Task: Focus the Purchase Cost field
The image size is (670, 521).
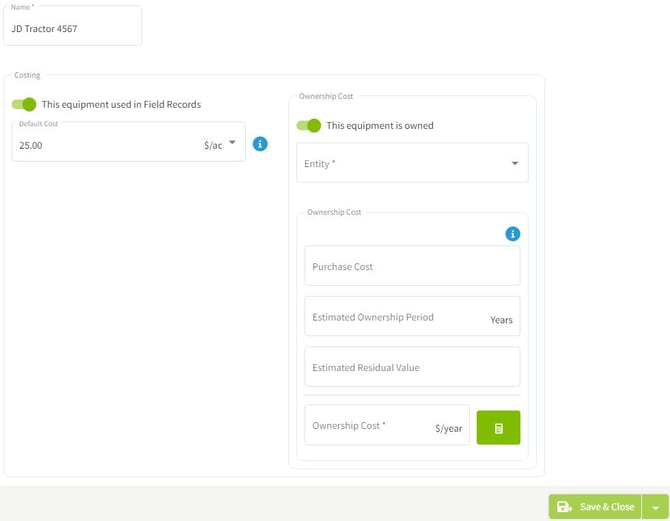Action: (x=412, y=267)
